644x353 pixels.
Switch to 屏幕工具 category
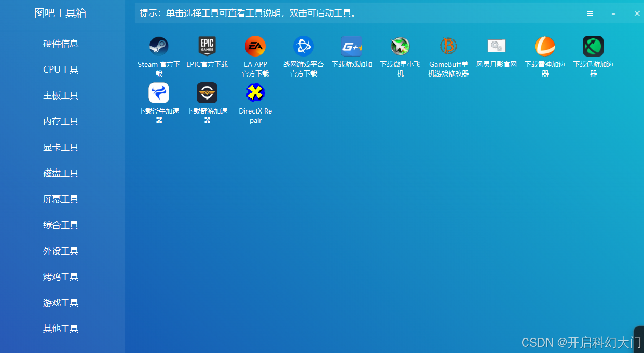pos(61,199)
